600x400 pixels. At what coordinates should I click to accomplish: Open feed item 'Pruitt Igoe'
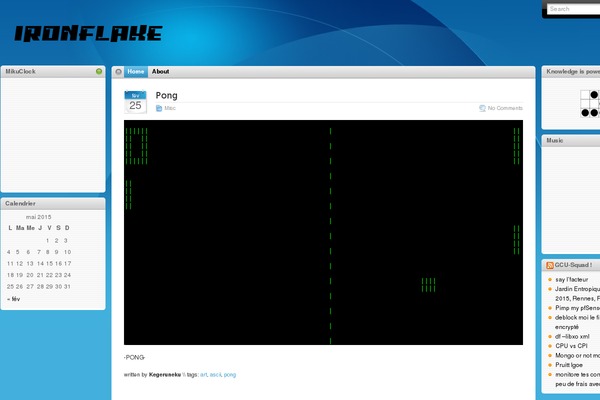click(x=569, y=365)
